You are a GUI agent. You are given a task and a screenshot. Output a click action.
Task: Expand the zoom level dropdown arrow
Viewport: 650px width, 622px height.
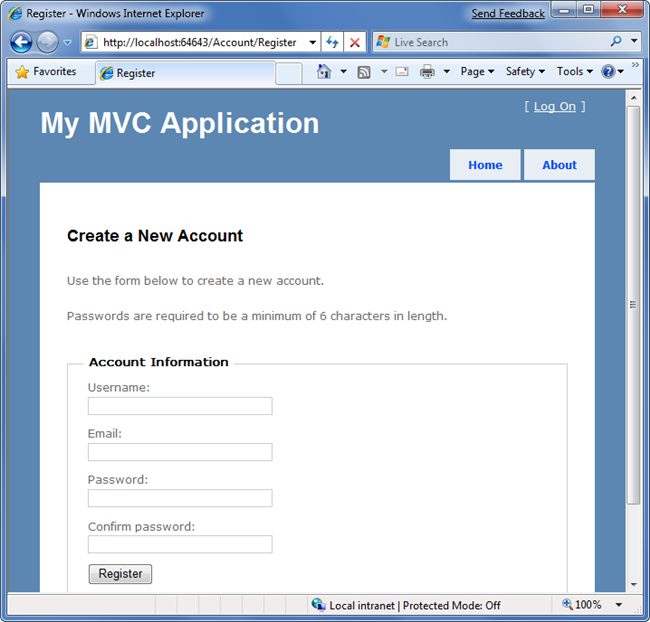coord(619,605)
